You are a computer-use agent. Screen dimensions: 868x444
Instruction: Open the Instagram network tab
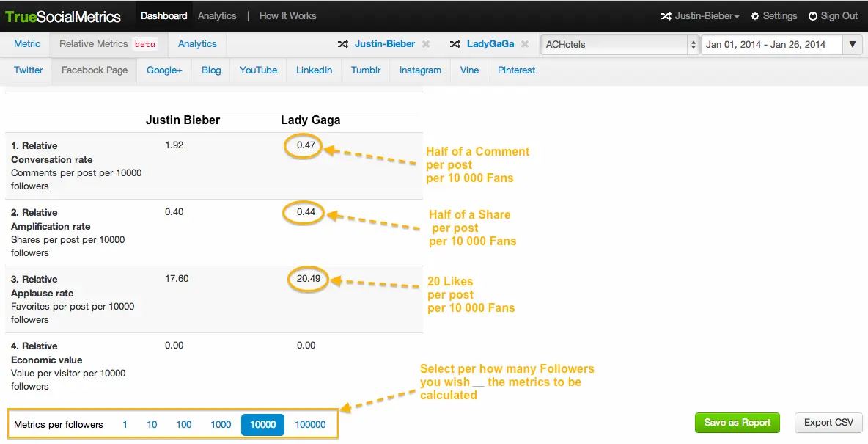coord(420,70)
